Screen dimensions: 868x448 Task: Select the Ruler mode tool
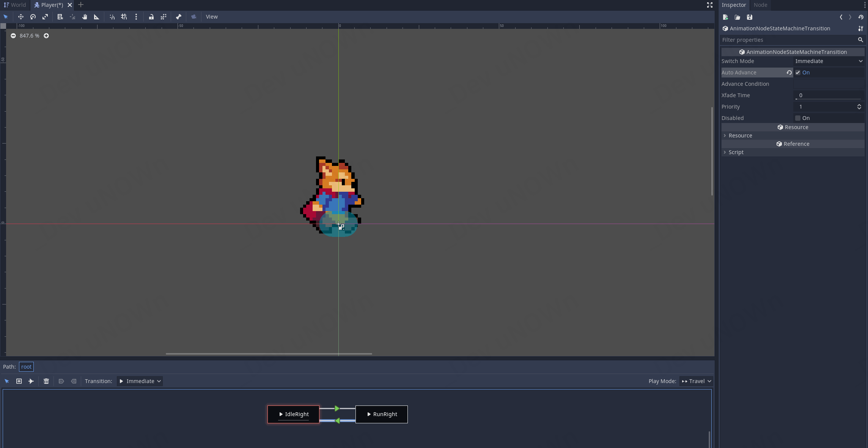pos(96,17)
